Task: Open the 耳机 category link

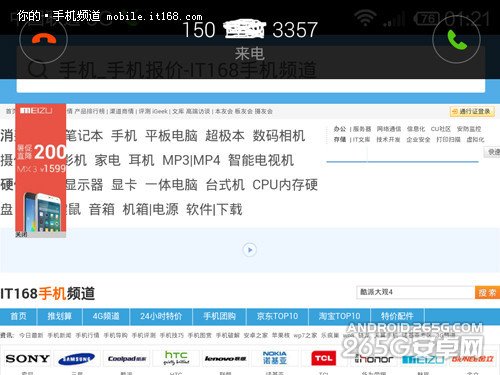Action: coord(141,160)
